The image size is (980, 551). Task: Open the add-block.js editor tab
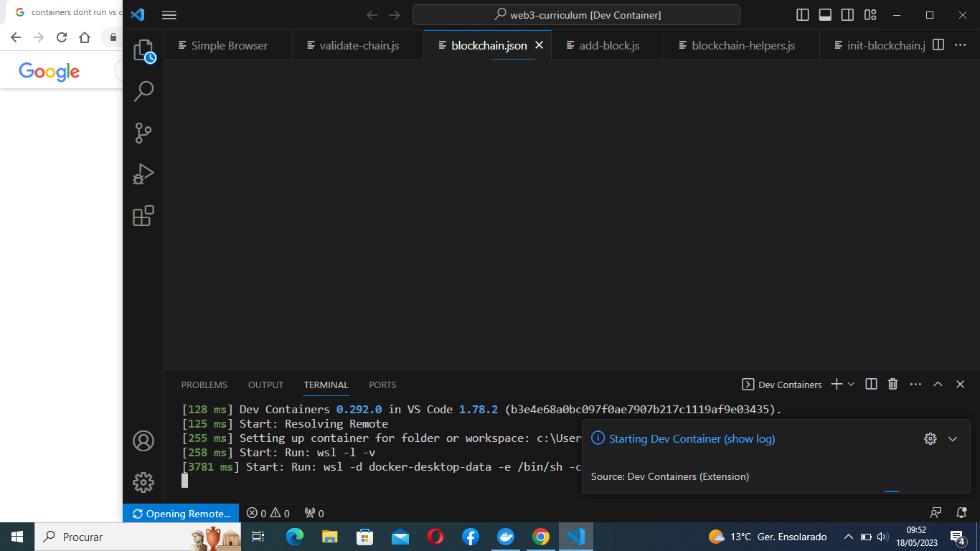point(607,44)
